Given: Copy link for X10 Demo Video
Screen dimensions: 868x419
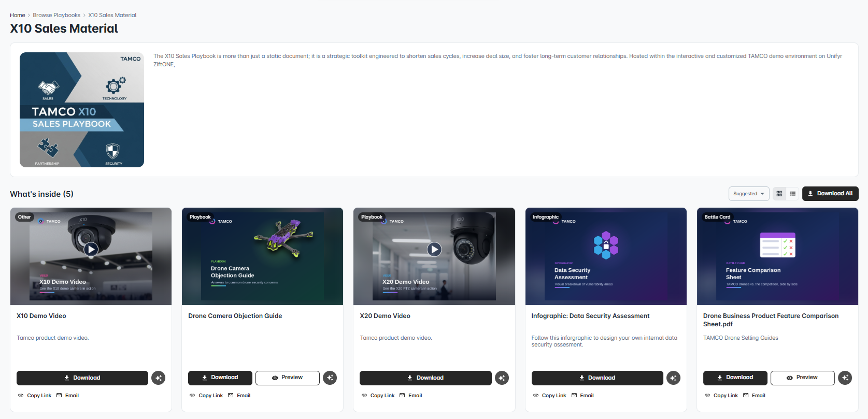Looking at the screenshot, I should coord(35,396).
